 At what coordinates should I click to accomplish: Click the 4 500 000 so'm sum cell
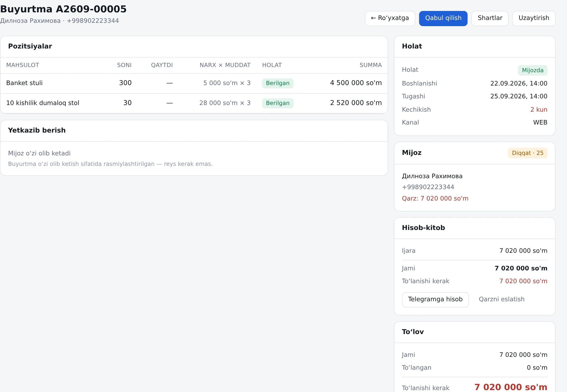click(x=356, y=83)
